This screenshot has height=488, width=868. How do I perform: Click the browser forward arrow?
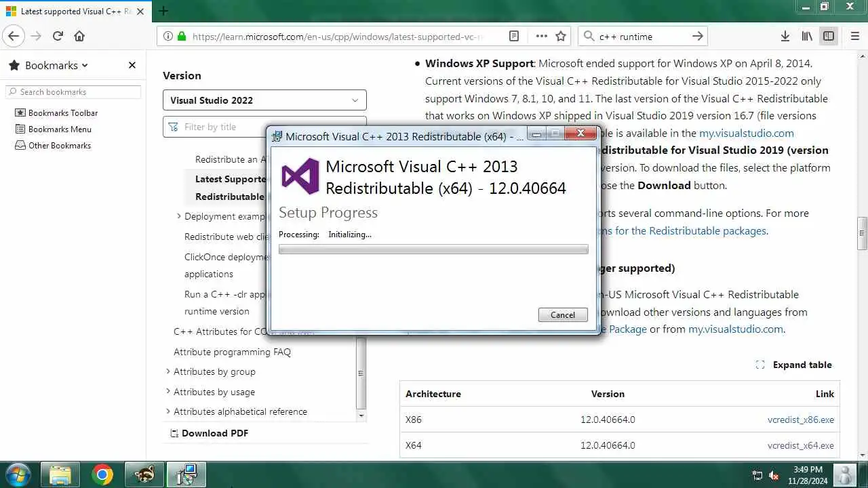click(x=36, y=36)
